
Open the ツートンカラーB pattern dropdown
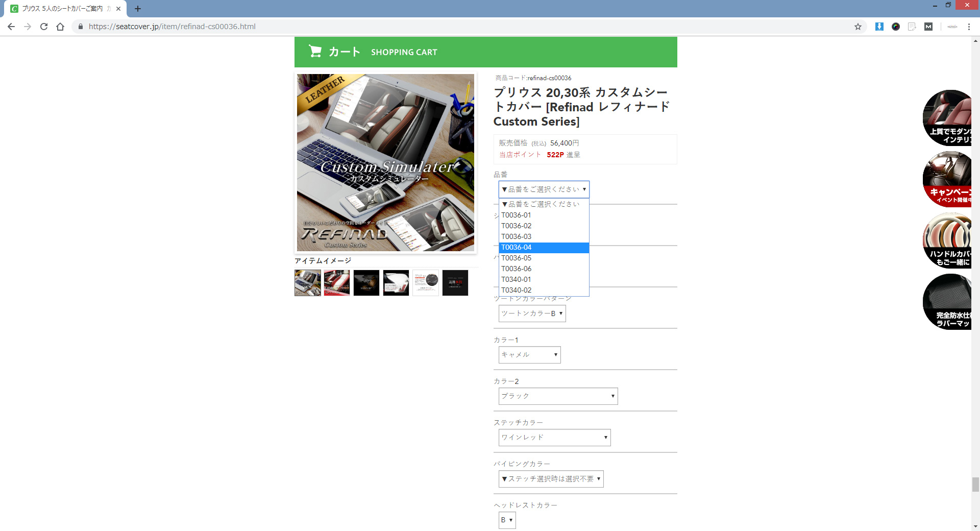(532, 313)
